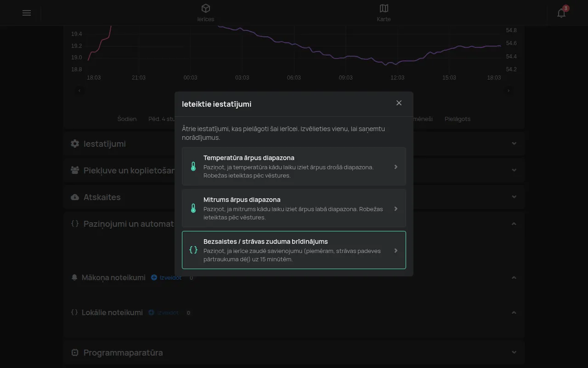
Task: Open the Karte map tab
Action: [384, 13]
